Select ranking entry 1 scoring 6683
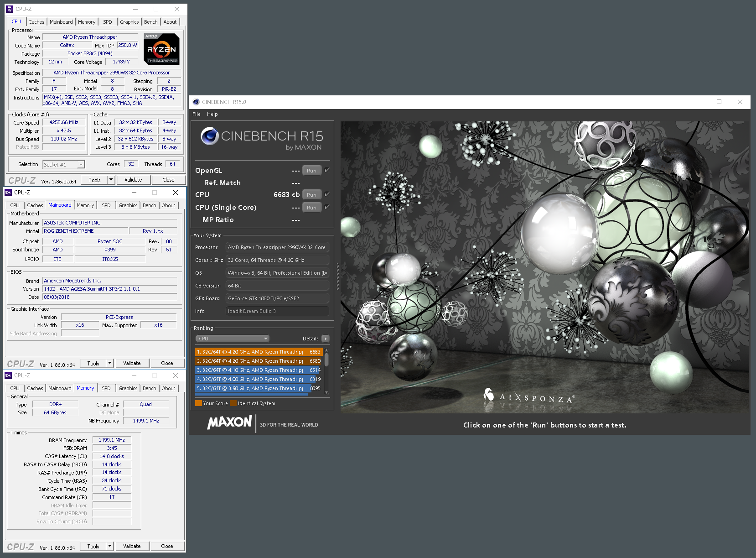 tap(259, 352)
